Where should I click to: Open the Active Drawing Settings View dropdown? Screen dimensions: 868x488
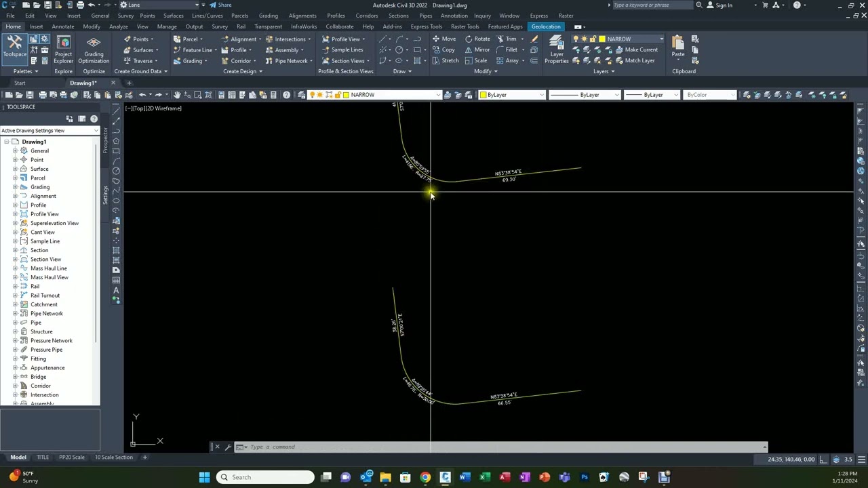coord(49,130)
